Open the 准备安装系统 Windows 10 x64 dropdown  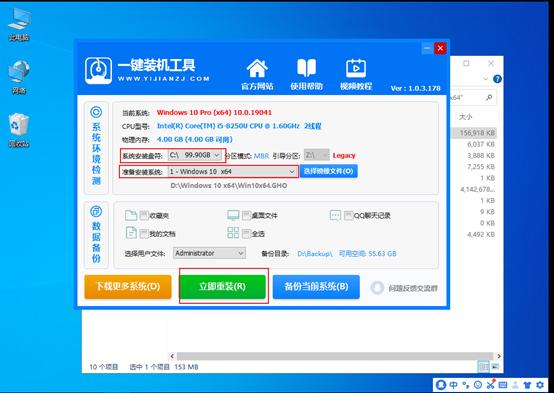coord(232,172)
